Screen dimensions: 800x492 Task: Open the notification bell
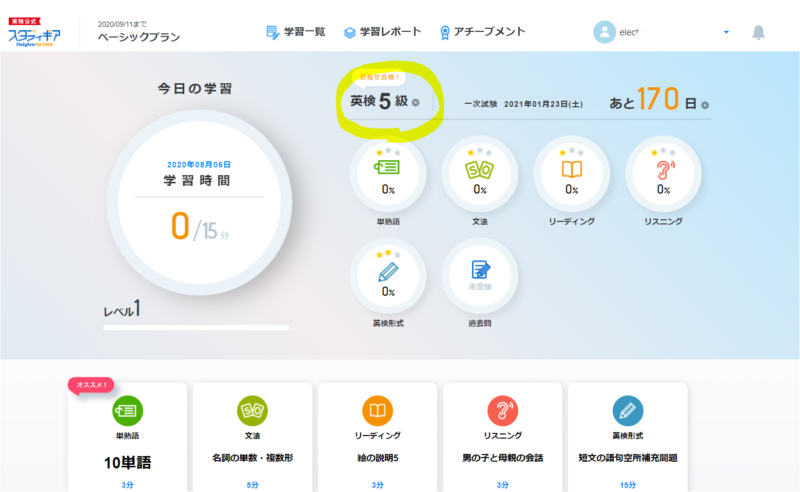(759, 32)
